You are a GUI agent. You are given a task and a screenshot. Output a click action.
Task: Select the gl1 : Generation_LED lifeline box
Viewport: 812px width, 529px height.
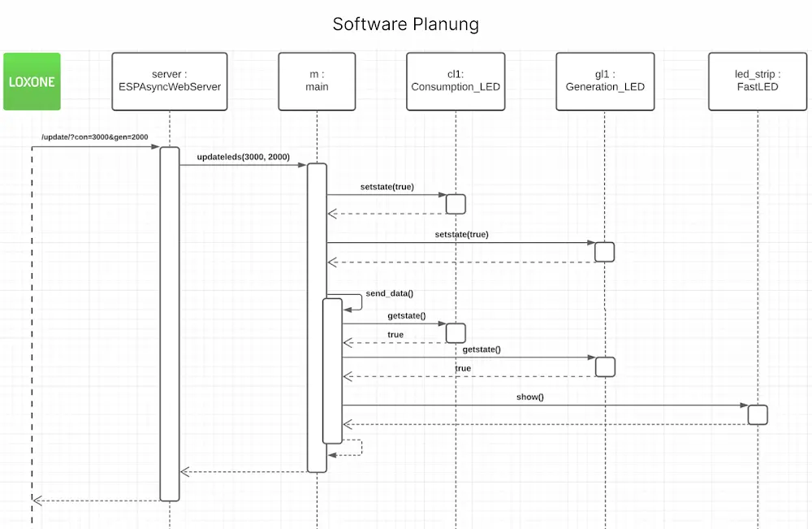(604, 80)
